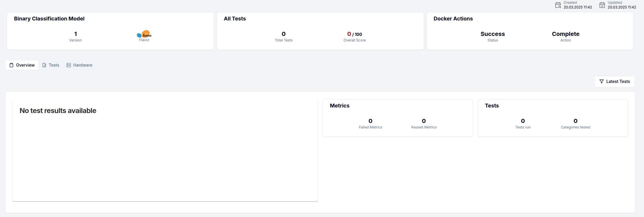Screen dimensions: 644x217
Task: Click the server icon on Hardware tab
Action: click(x=69, y=65)
